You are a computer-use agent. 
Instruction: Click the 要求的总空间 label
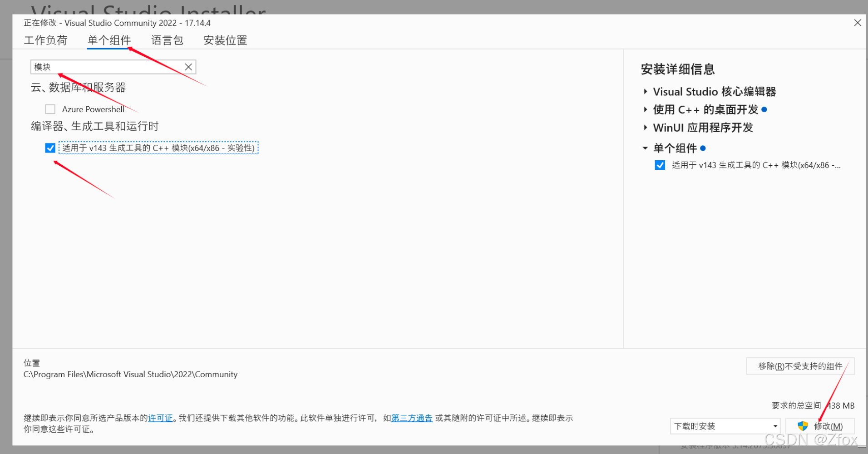(x=796, y=405)
